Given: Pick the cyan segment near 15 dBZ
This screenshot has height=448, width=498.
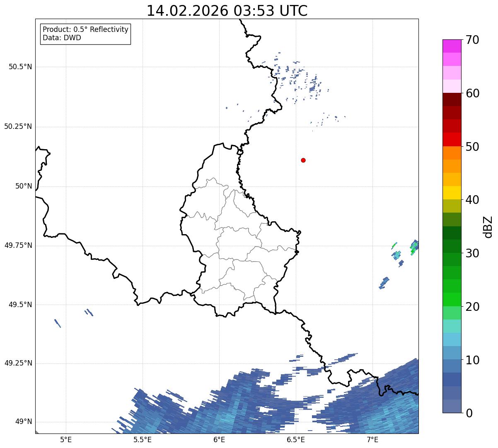Looking at the screenshot, I should [x=452, y=339].
